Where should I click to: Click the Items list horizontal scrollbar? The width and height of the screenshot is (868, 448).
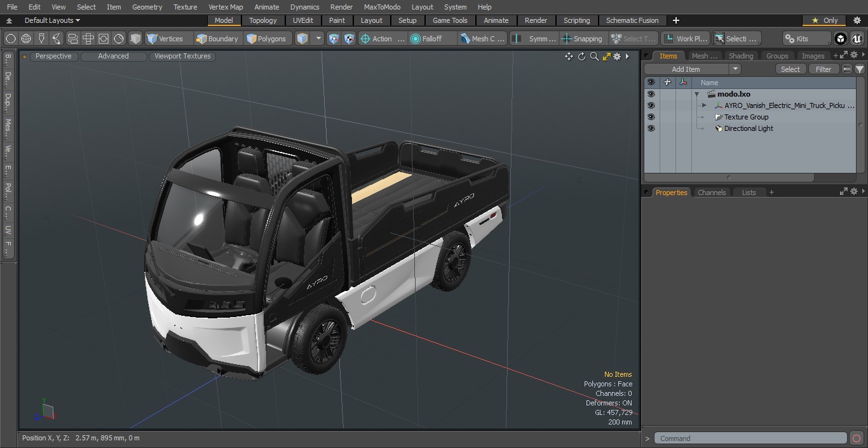[x=729, y=177]
